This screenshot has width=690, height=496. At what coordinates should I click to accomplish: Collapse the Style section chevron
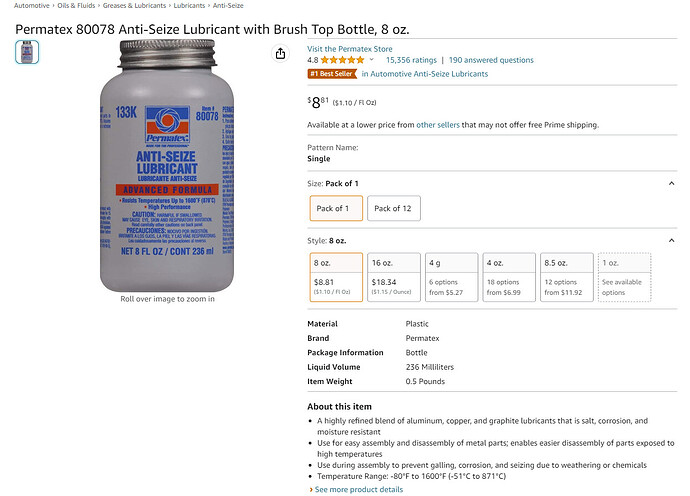[x=671, y=241]
